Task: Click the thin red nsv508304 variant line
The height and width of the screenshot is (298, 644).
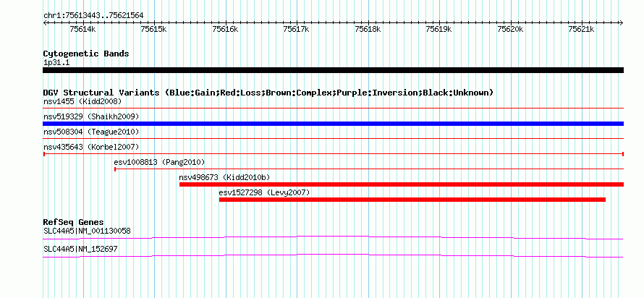Action: click(333, 139)
